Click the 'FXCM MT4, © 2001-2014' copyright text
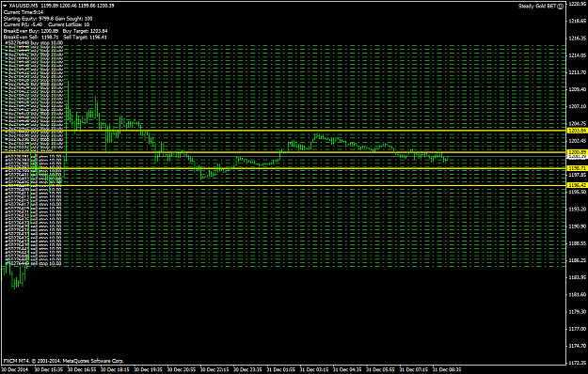Viewport: 588px width, 374px height. tap(32, 361)
